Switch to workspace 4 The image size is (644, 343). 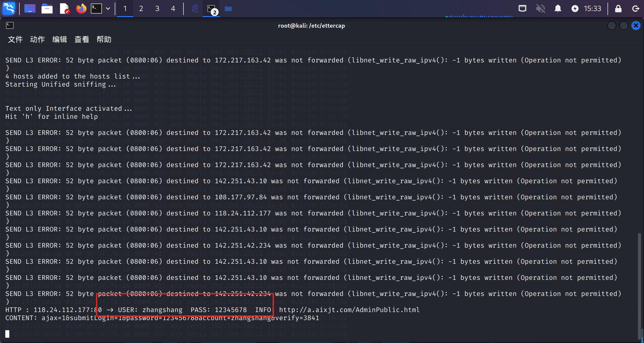173,9
